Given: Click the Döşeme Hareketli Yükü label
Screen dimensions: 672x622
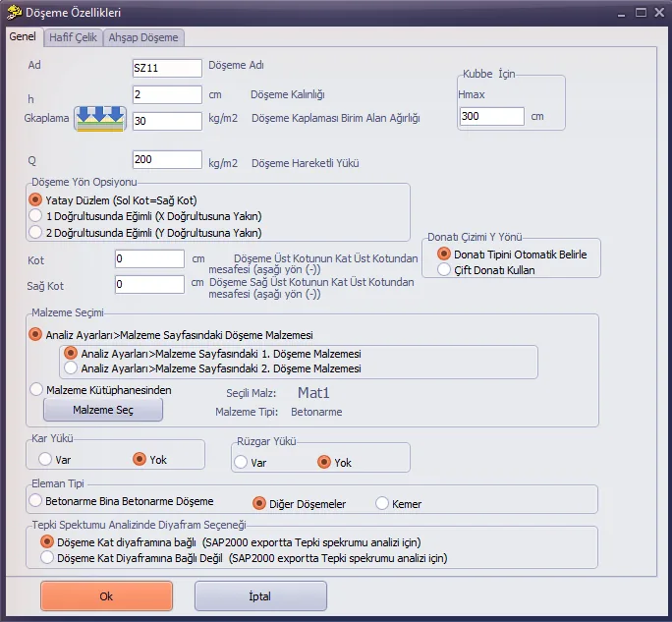Looking at the screenshot, I should tap(306, 163).
